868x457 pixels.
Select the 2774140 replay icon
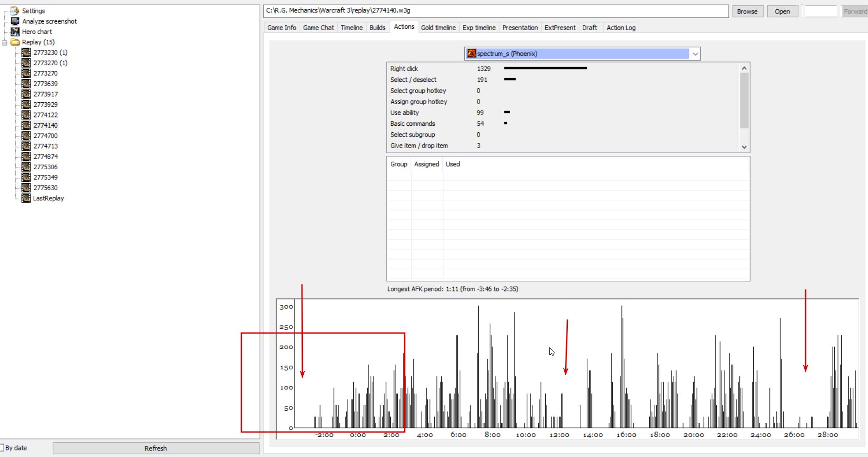[26, 125]
